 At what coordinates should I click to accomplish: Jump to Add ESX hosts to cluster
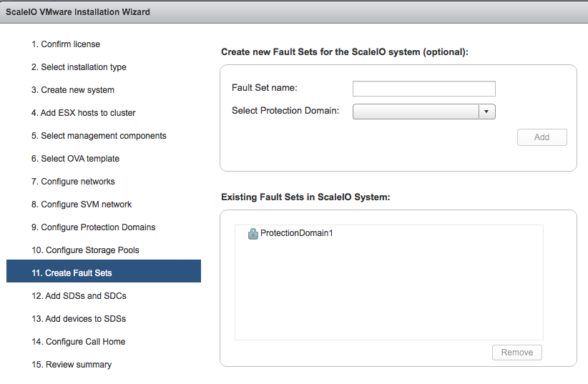click(x=83, y=113)
